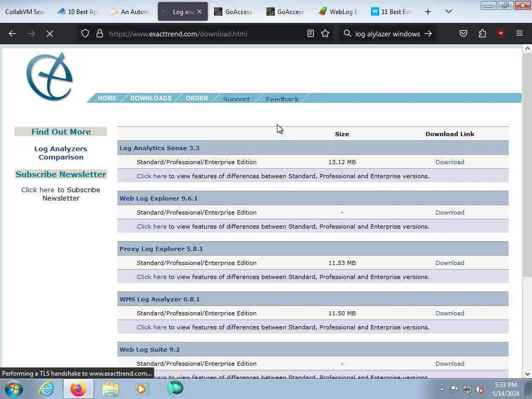Switch to An Autom tab

coord(130,11)
